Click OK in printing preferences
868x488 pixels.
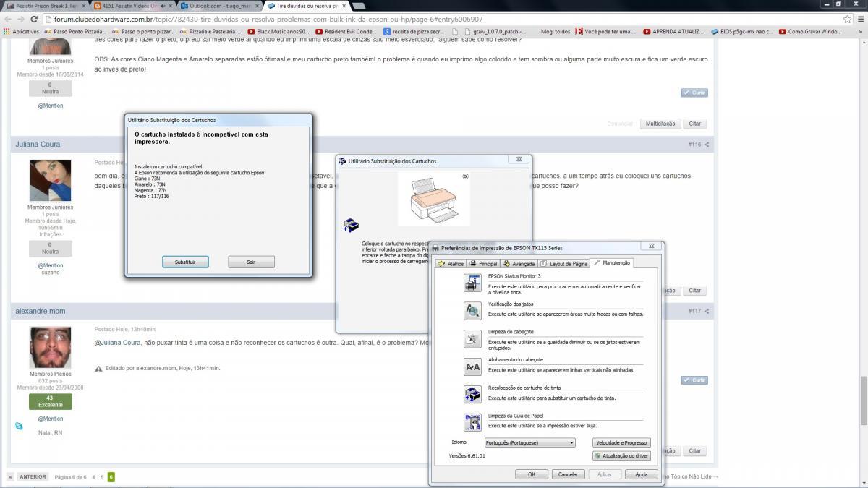pyautogui.click(x=532, y=474)
